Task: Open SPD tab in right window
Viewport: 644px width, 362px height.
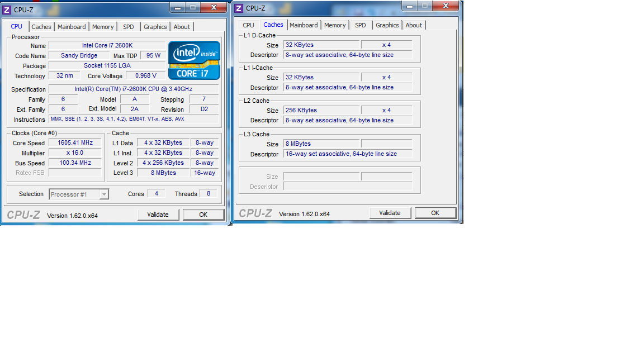Action: coord(361,25)
